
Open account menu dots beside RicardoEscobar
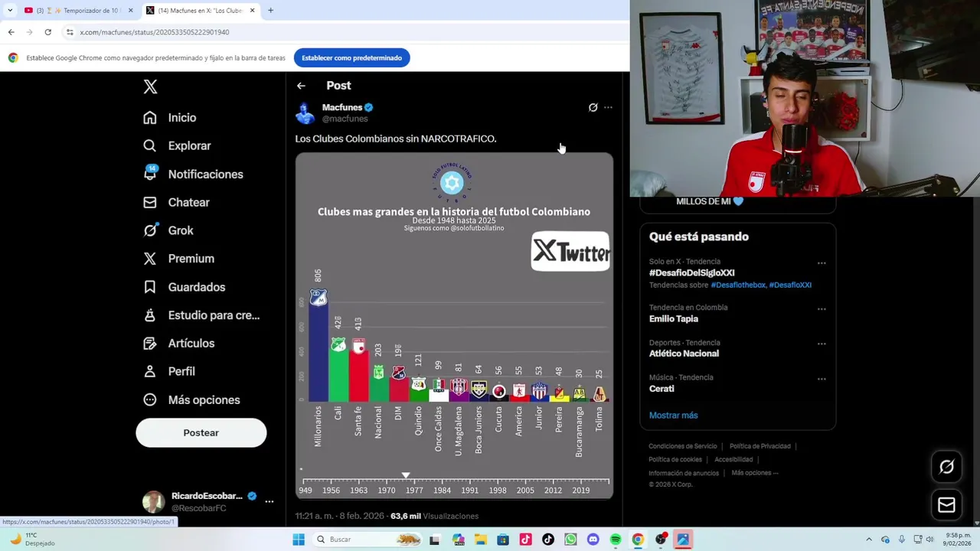pyautogui.click(x=269, y=501)
